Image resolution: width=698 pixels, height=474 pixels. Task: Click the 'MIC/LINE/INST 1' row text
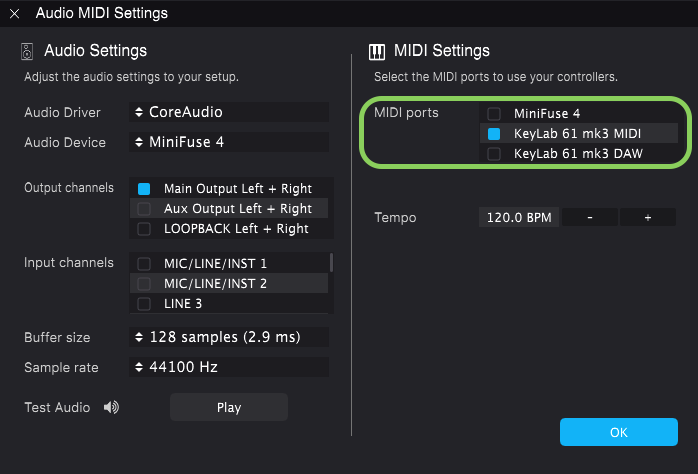pos(215,263)
